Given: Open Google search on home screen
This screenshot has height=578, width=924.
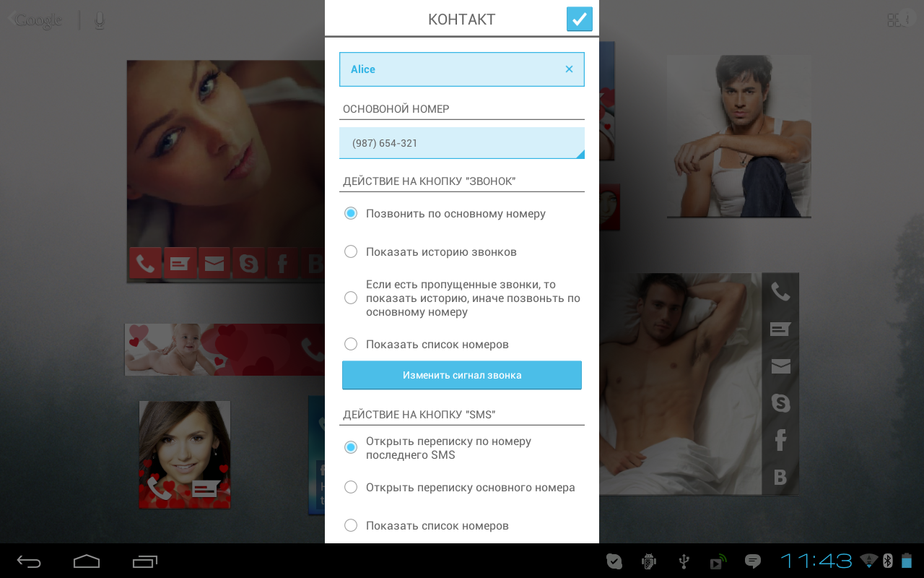Looking at the screenshot, I should click(38, 20).
